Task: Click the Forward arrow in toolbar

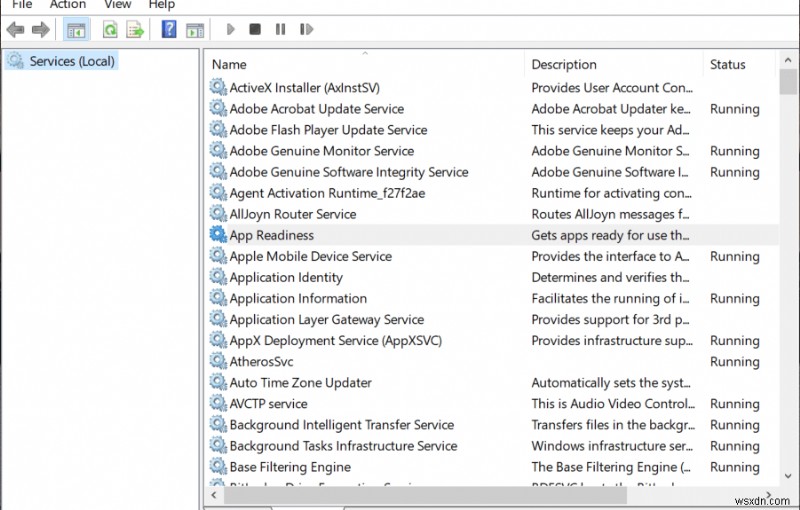Action: tap(41, 30)
